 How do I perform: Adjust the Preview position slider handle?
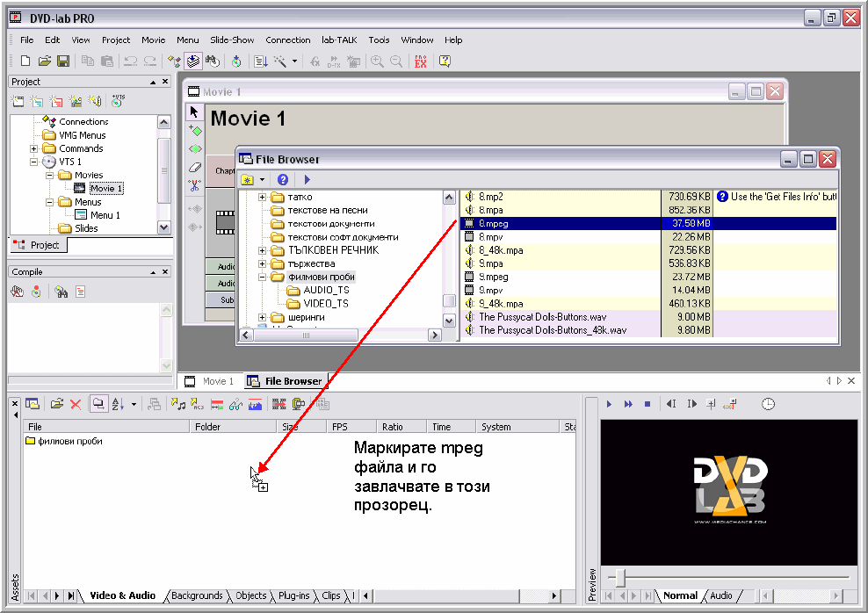[x=620, y=578]
